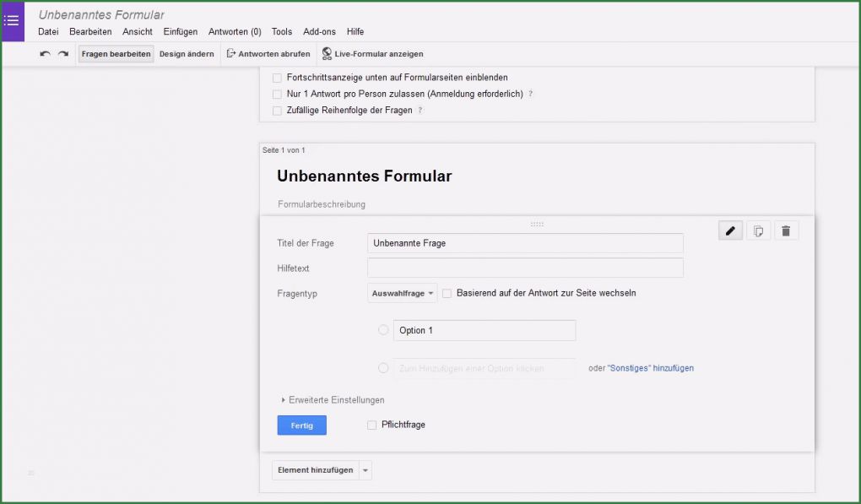
Task: Open the Element hinzufügen dropdown arrow
Action: (x=365, y=470)
